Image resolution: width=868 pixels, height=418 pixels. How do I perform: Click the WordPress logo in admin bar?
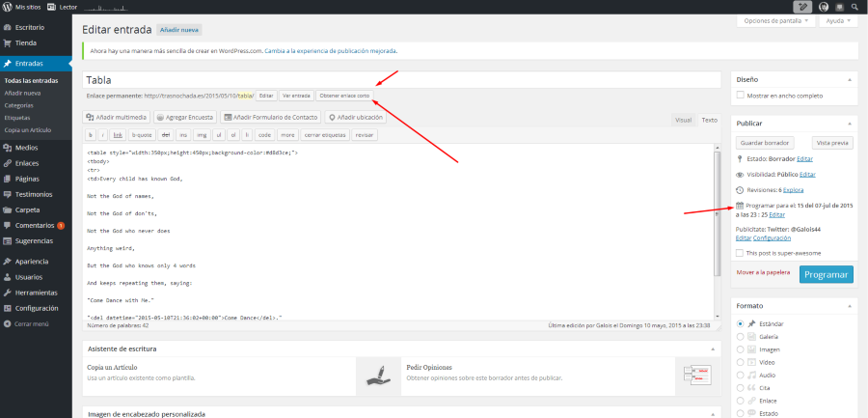tap(7, 6)
